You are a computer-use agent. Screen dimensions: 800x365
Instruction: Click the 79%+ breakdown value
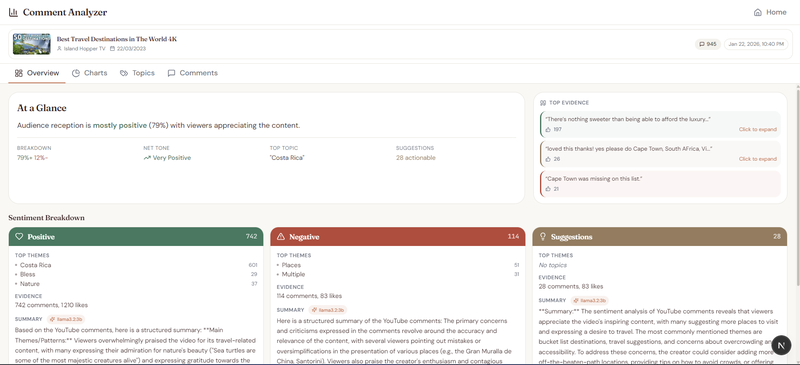point(24,158)
